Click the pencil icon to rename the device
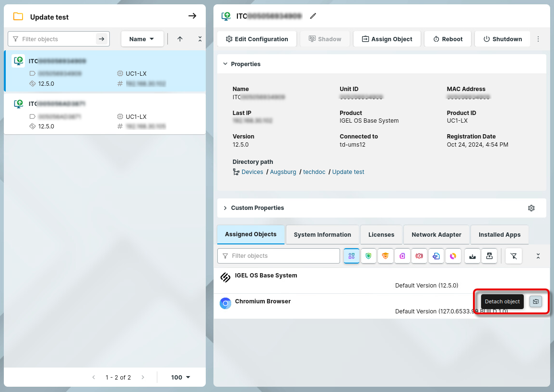Screen dimensions: 554x392 [x=313, y=16]
